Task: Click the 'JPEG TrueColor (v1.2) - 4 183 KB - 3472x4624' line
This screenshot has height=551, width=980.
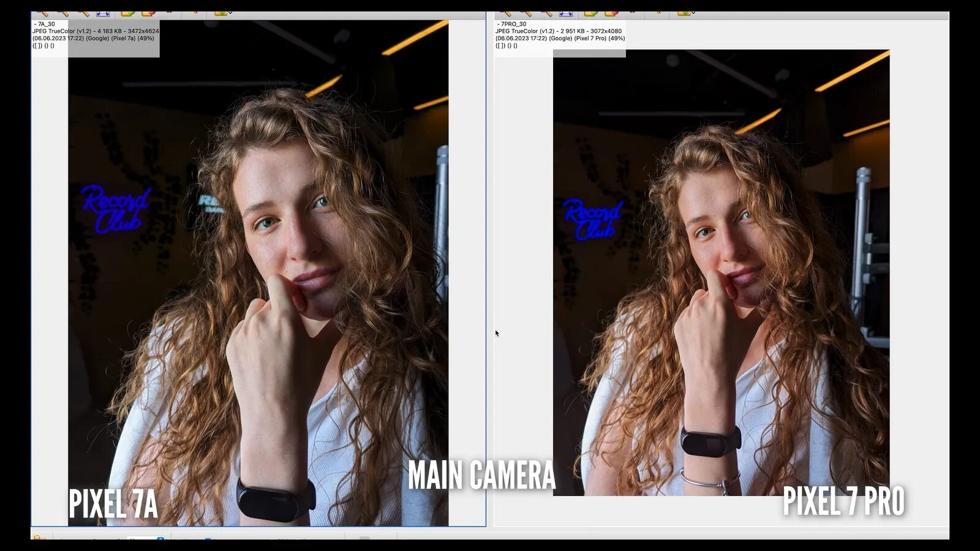Action: (96, 31)
